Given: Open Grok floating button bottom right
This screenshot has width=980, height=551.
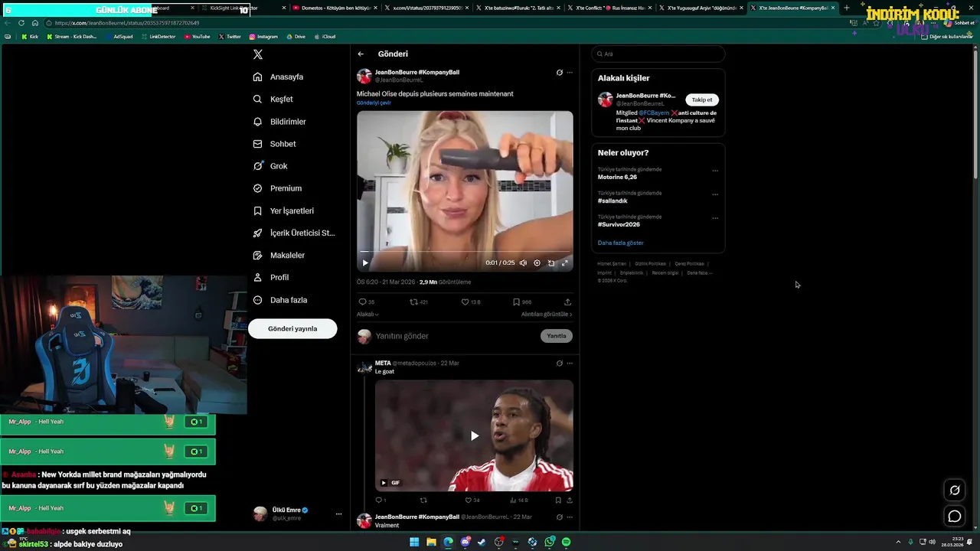Looking at the screenshot, I should pos(955,491).
